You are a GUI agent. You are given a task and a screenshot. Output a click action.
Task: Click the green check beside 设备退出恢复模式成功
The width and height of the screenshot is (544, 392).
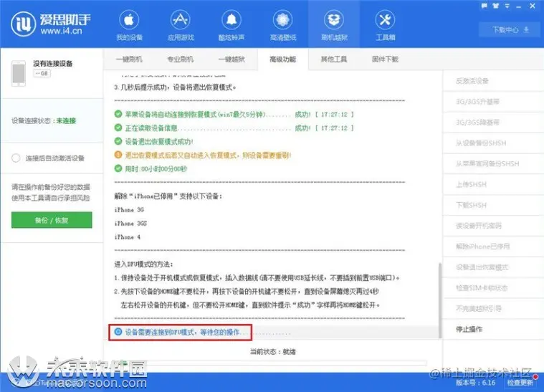pyautogui.click(x=118, y=141)
